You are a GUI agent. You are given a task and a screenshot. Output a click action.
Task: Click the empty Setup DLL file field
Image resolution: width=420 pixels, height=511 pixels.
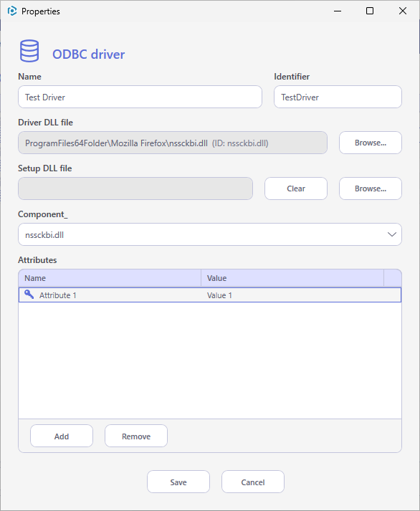[135, 188]
